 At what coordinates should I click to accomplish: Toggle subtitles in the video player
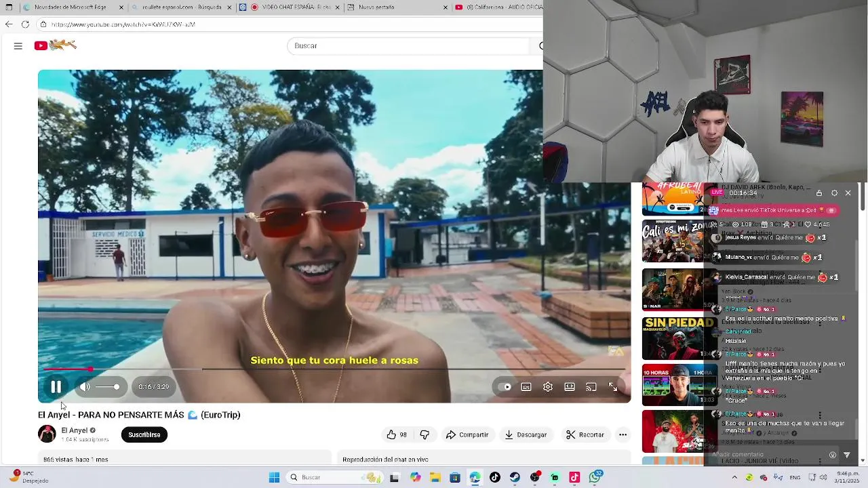pyautogui.click(x=526, y=387)
